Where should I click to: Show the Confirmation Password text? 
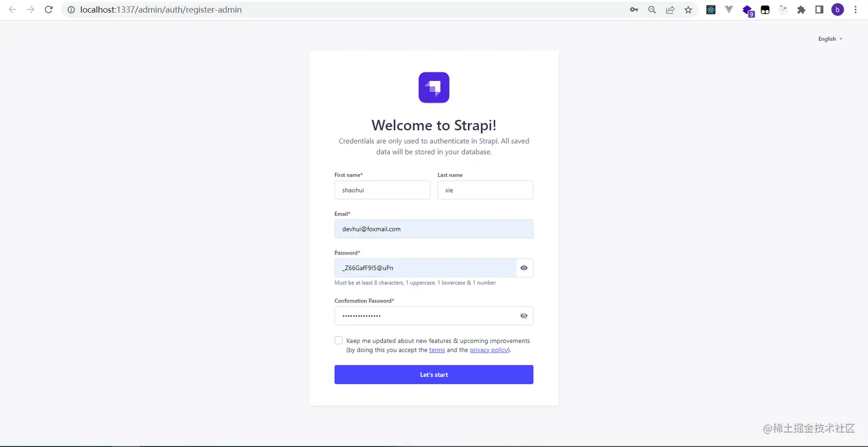pos(524,315)
